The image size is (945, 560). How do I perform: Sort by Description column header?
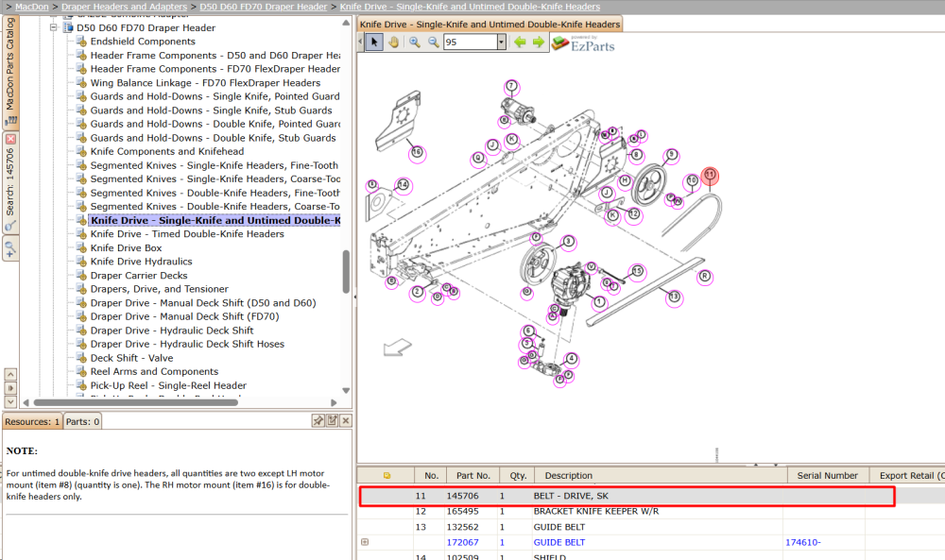pyautogui.click(x=661, y=476)
